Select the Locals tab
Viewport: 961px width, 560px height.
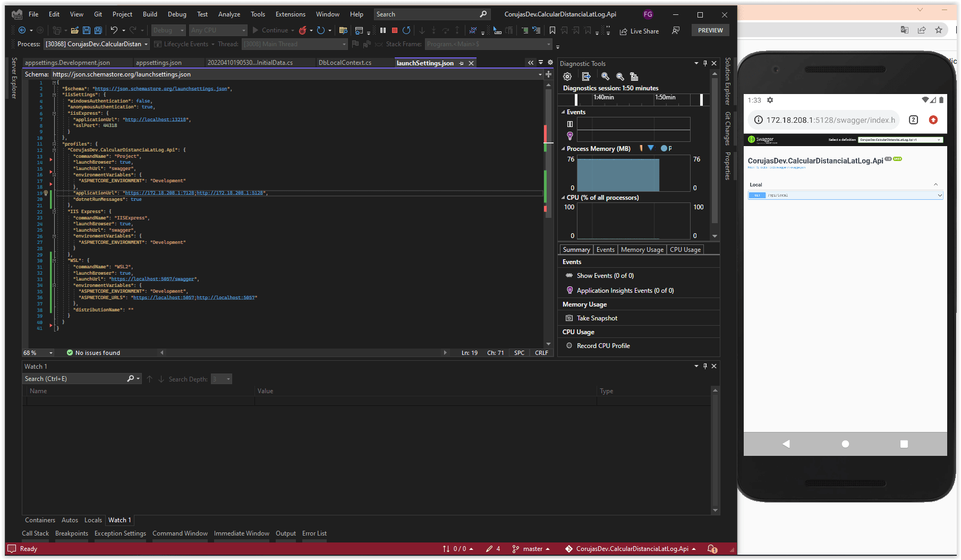coord(93,520)
